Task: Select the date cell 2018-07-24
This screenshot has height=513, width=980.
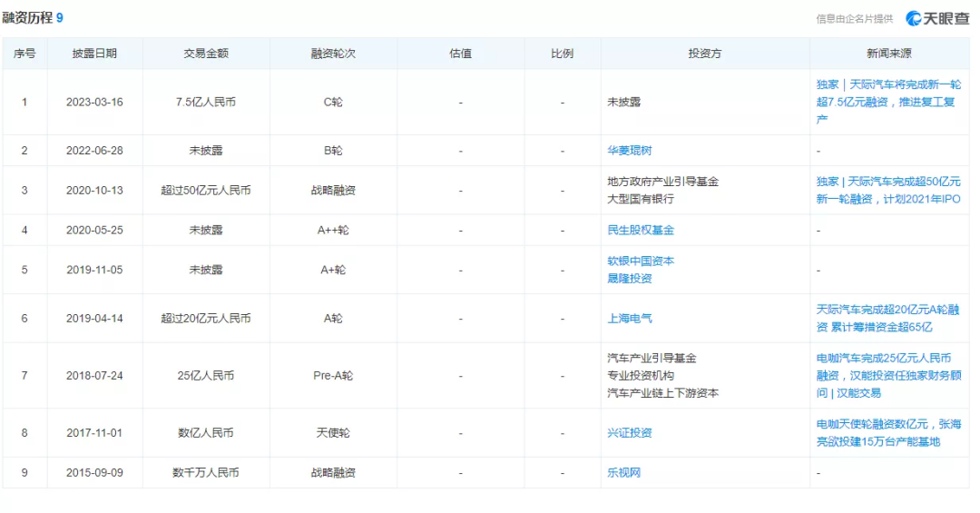Action: pyautogui.click(x=94, y=375)
